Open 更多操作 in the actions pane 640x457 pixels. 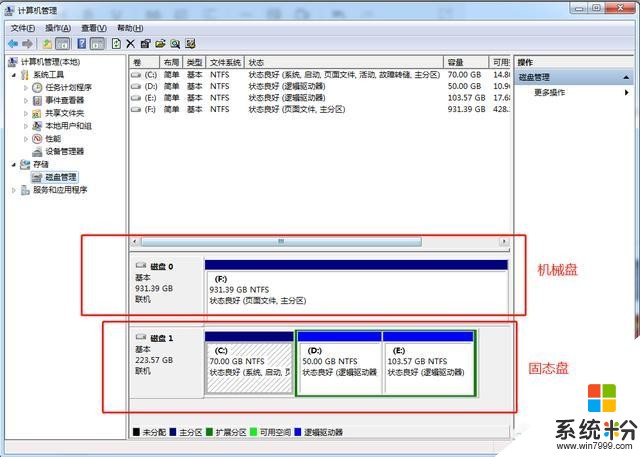point(550,93)
